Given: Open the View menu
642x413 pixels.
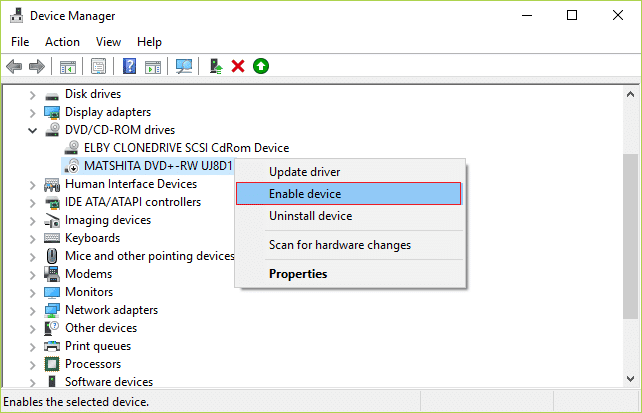Looking at the screenshot, I should point(108,42).
